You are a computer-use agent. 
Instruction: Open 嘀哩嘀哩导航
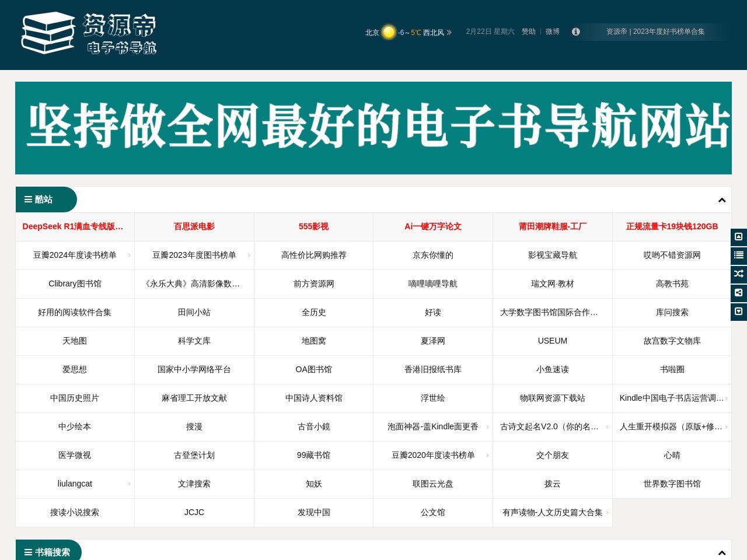pyautogui.click(x=433, y=283)
